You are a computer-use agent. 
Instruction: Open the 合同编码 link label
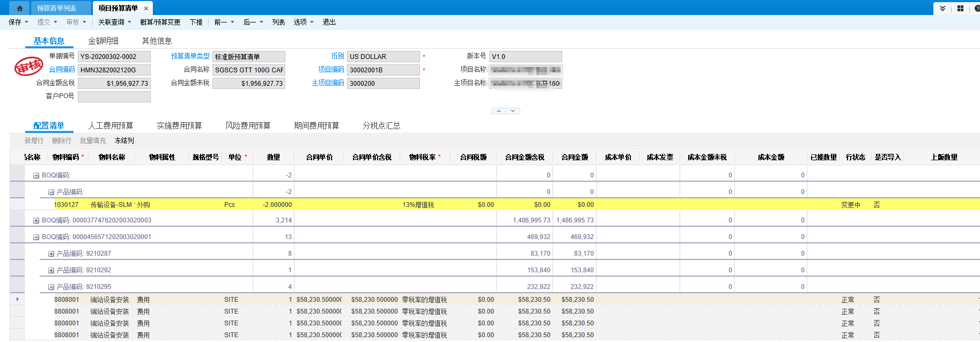coord(62,69)
